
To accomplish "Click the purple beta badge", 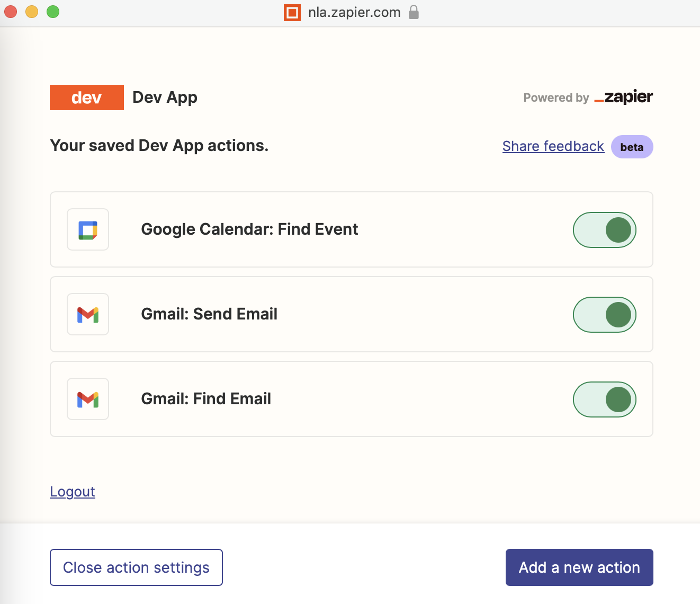I will 632,147.
